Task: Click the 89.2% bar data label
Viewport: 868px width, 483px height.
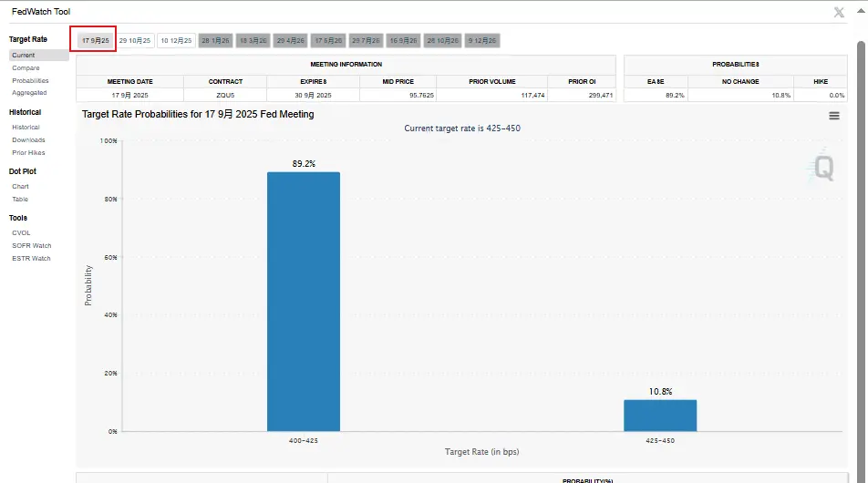Action: coord(304,164)
